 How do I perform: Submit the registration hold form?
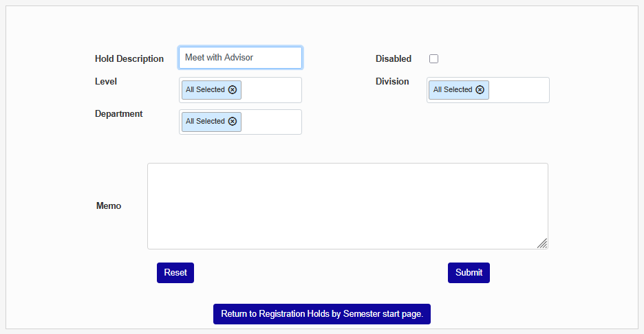(469, 273)
